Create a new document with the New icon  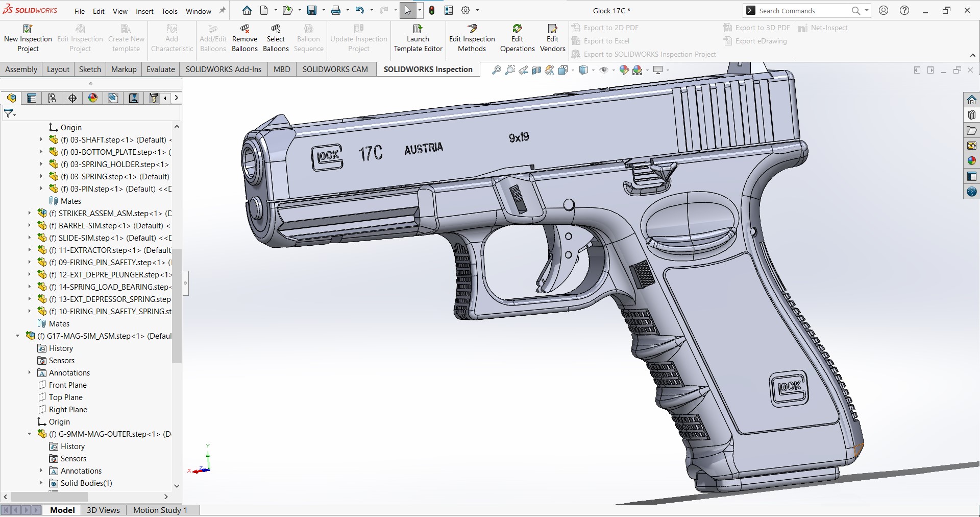click(264, 10)
